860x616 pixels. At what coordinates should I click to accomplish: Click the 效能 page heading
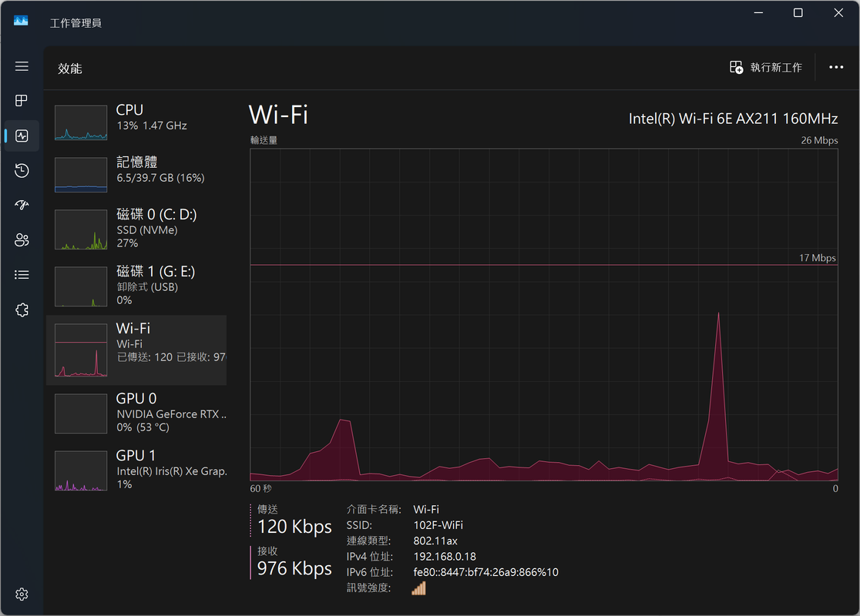(x=69, y=69)
